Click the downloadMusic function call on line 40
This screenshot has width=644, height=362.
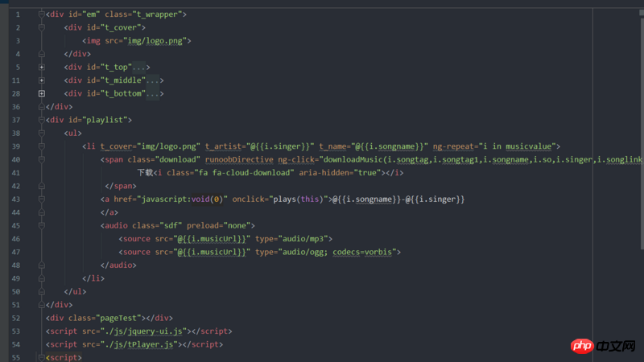coord(353,159)
